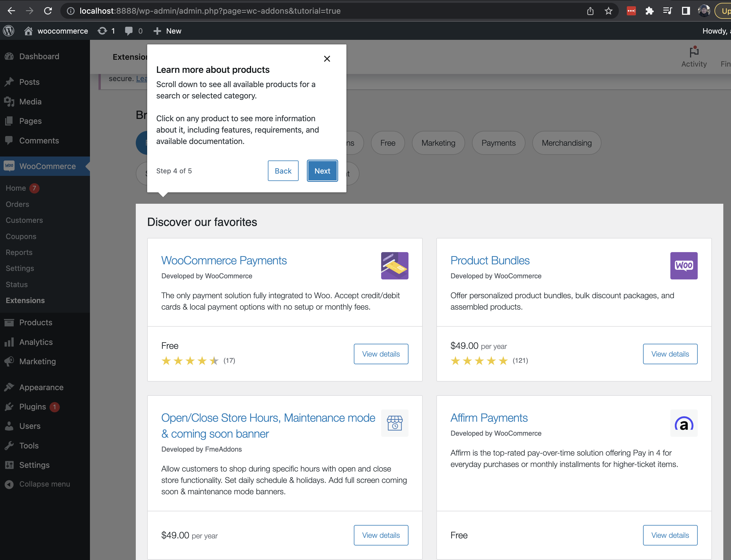Open Products in the sidebar
The height and width of the screenshot is (560, 731).
[45, 322]
